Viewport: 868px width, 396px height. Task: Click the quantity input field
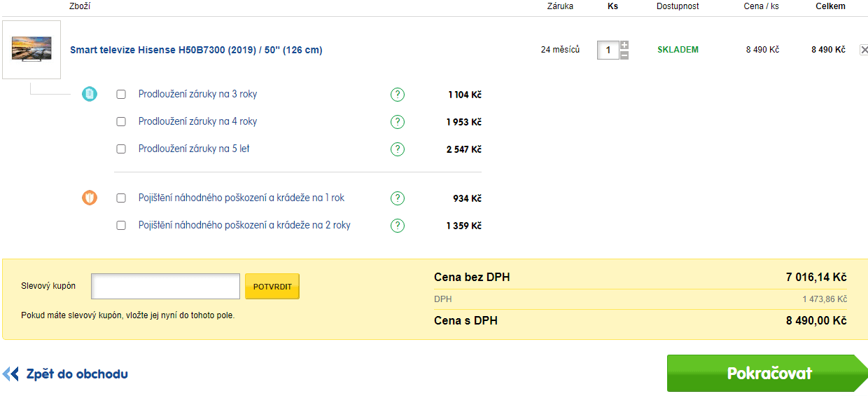pos(608,50)
